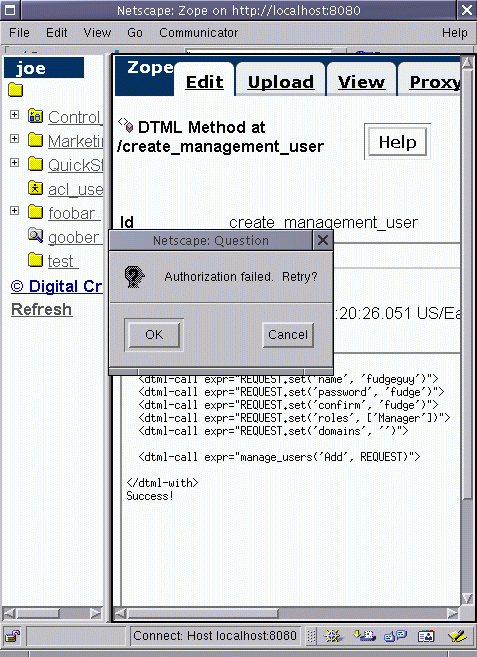This screenshot has width=477, height=657.
Task: Open the Help menu in menu bar
Action: click(454, 33)
